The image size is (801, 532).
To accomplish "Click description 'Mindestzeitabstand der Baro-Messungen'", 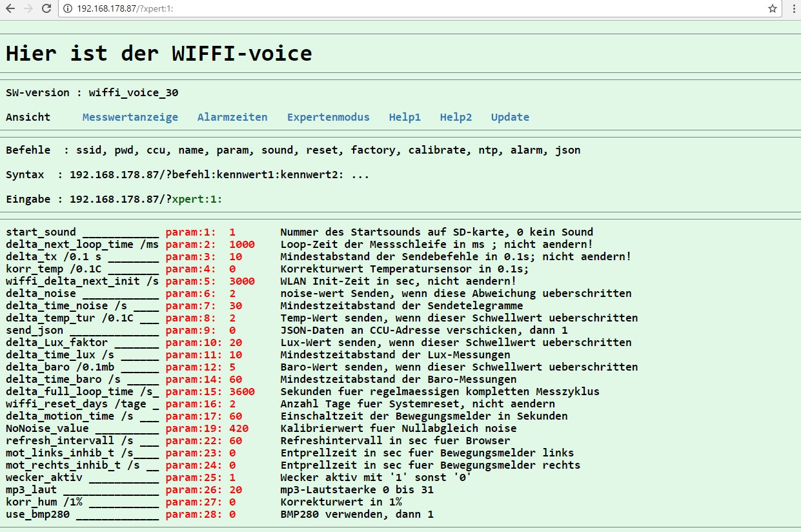I will coord(398,379).
